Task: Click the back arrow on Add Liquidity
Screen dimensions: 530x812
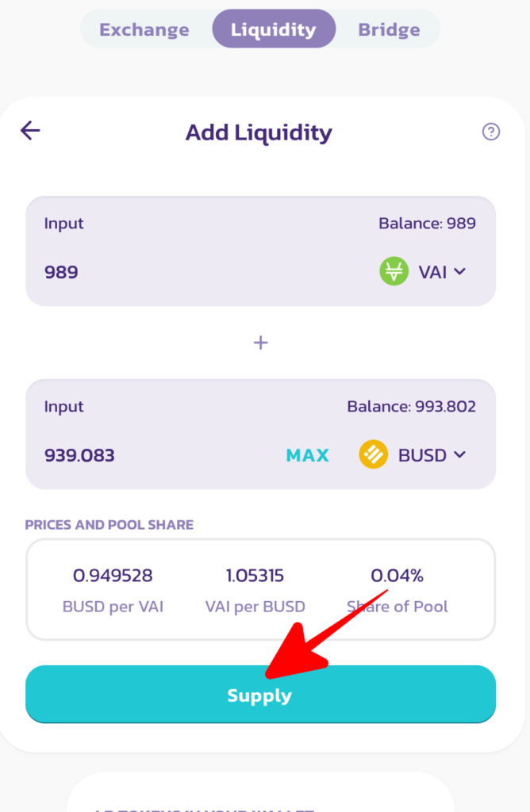Action: [x=29, y=130]
